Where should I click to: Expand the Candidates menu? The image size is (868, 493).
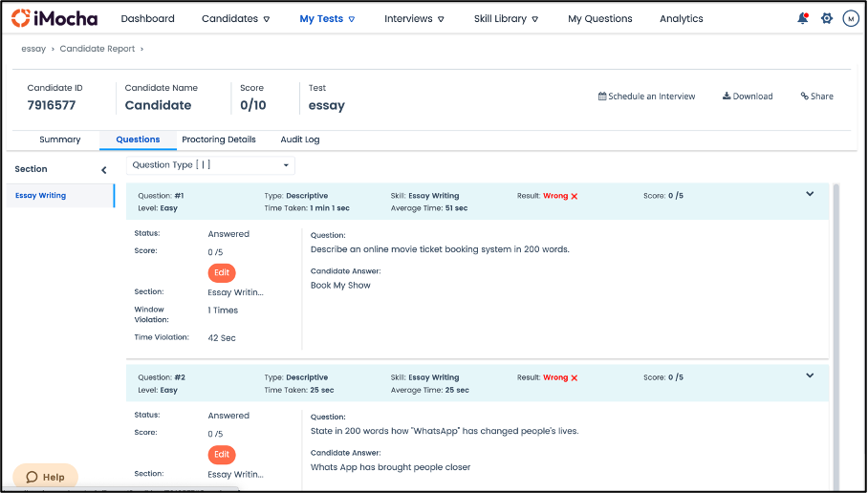tap(236, 19)
